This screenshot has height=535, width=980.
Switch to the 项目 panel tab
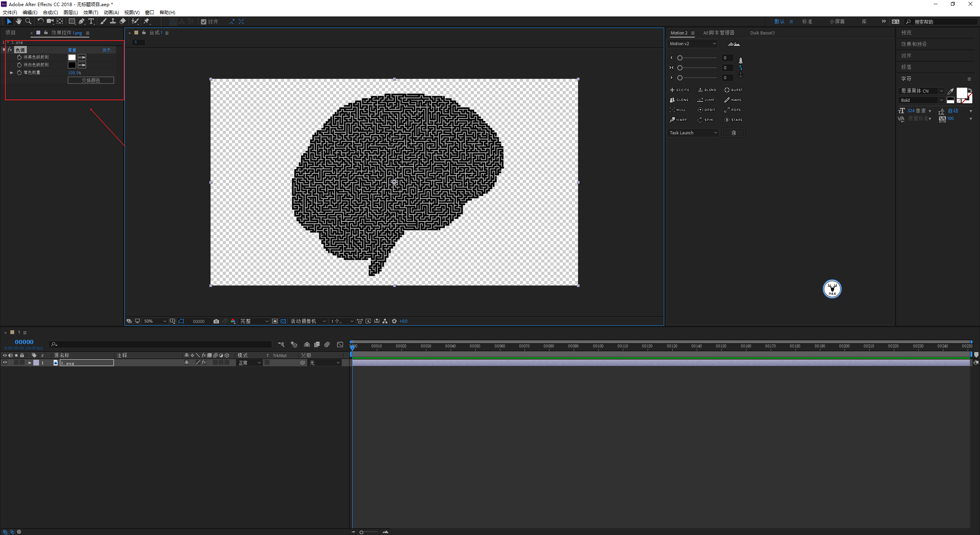pos(10,33)
